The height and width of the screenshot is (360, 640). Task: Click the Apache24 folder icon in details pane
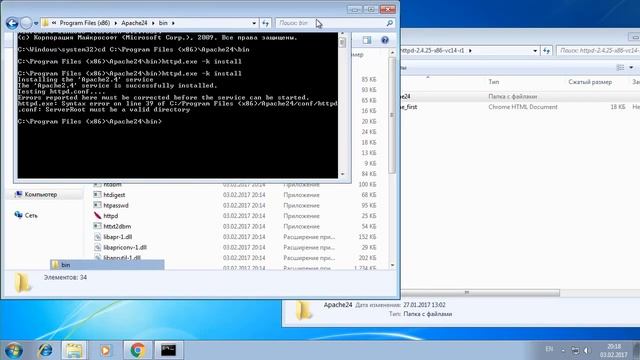(303, 310)
